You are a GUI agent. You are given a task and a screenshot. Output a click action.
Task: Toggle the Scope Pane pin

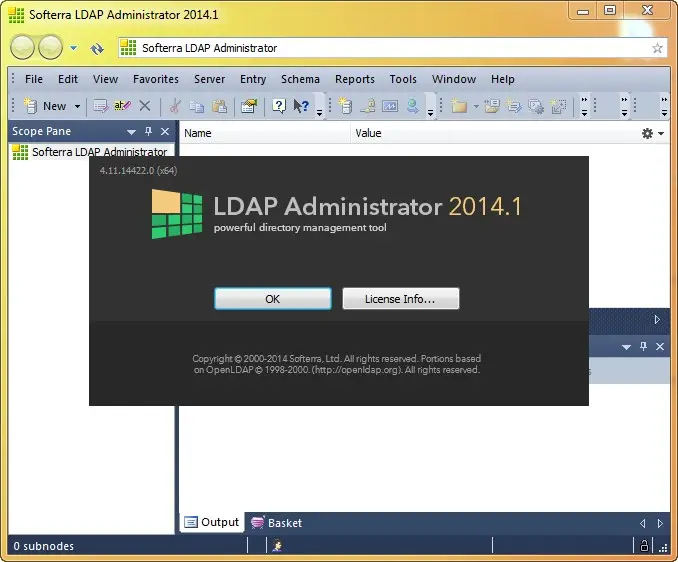pos(148,131)
